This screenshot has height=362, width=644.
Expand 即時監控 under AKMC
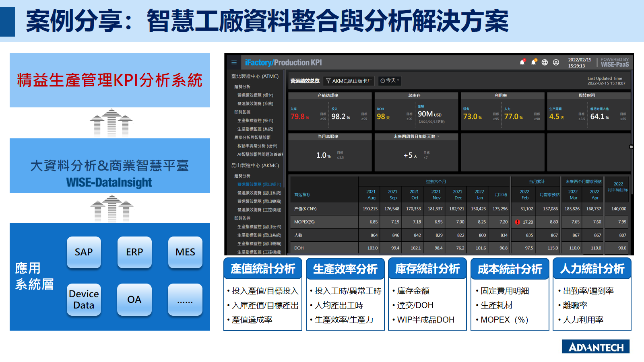pos(242,218)
